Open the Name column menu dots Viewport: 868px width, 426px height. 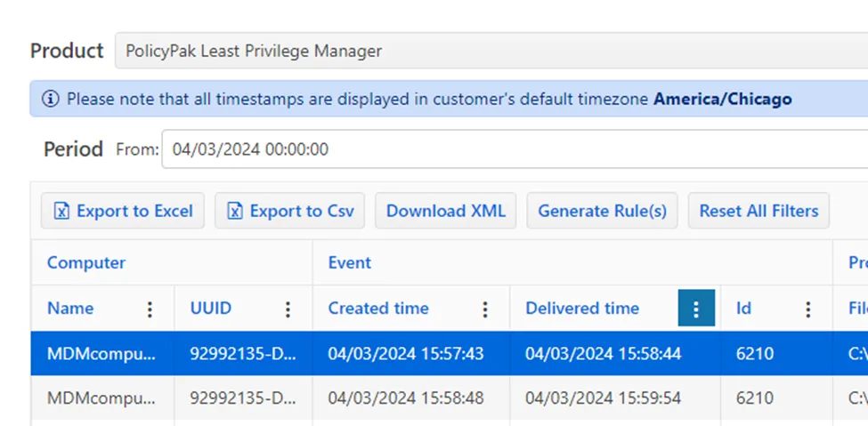pyautogui.click(x=150, y=309)
